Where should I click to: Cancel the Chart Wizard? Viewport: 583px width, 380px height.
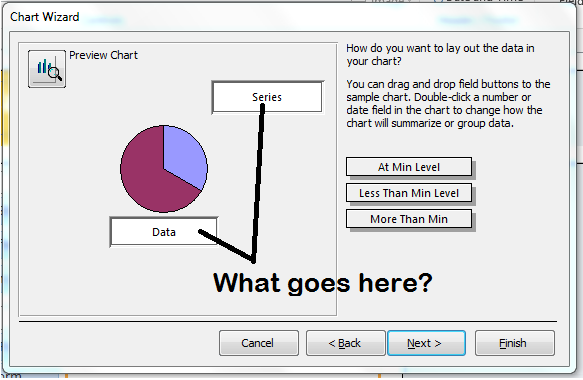point(259,343)
